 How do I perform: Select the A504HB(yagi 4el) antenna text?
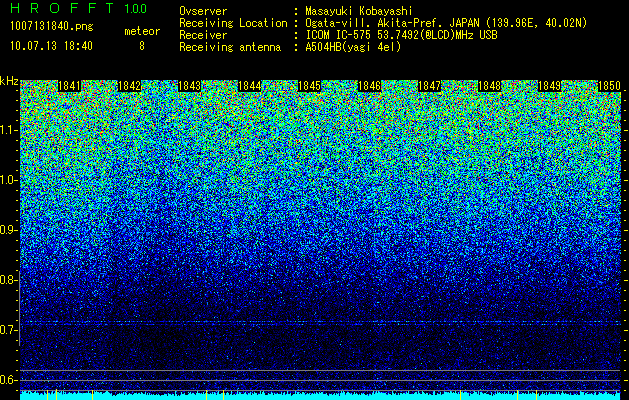(353, 47)
